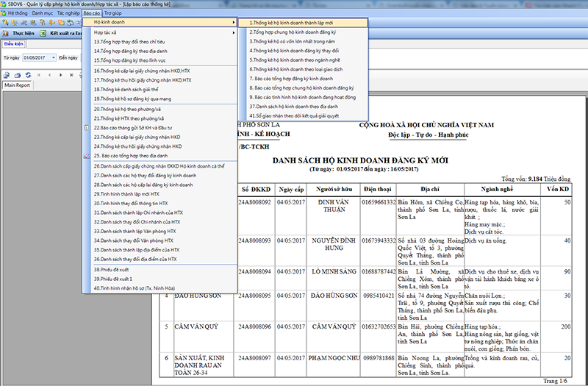Click Kết xuất ra Excel button label
588x386 pixels.
click(x=66, y=33)
